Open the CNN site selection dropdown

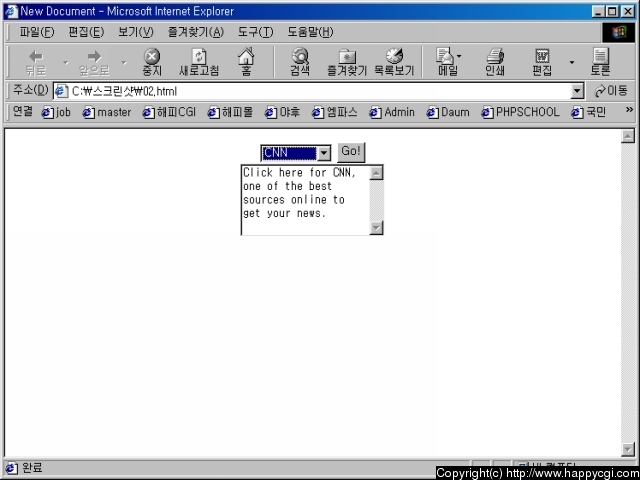(296, 153)
